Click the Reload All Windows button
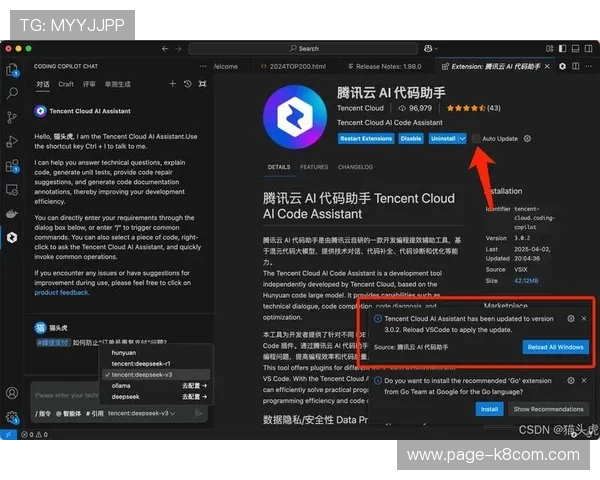Screen dimensions: 600x480 [x=555, y=347]
